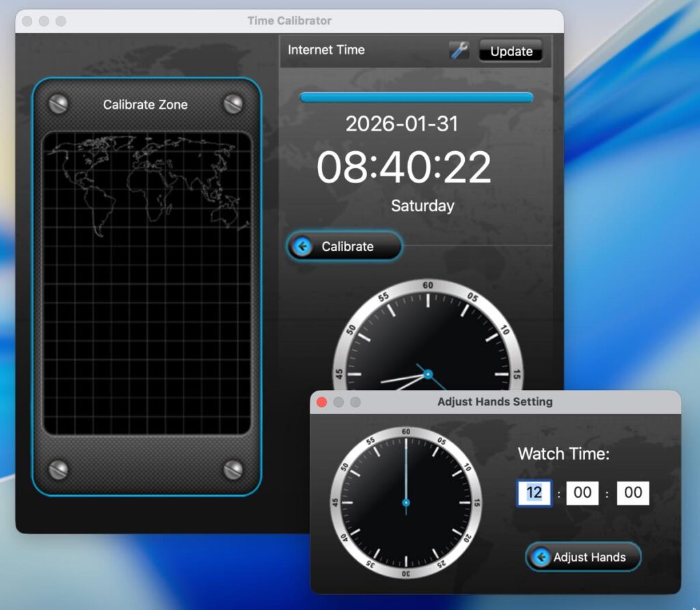Click the 2026-01-31 date display

pyautogui.click(x=401, y=124)
